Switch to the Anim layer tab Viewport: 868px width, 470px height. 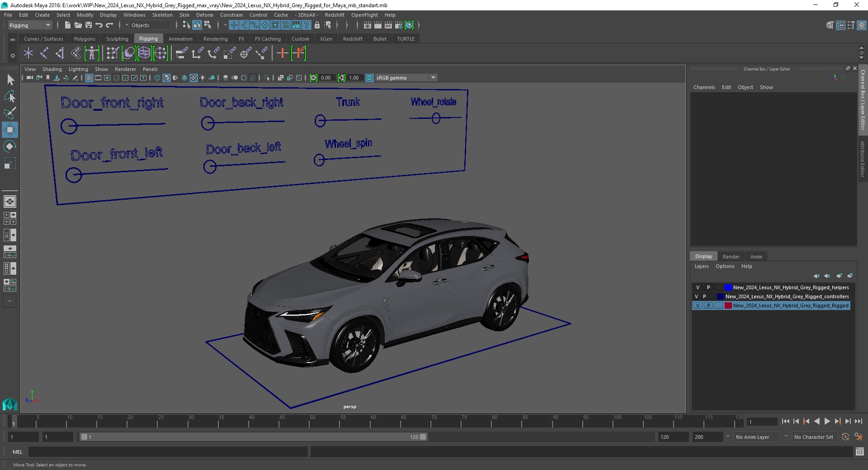(756, 256)
